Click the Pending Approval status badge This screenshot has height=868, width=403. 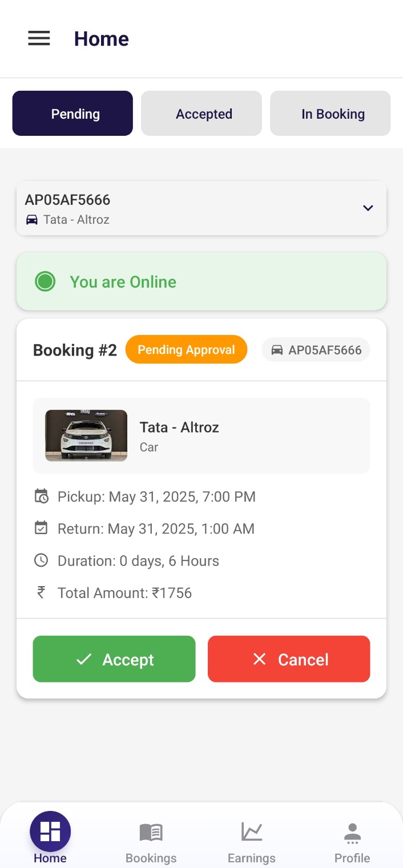coord(186,349)
